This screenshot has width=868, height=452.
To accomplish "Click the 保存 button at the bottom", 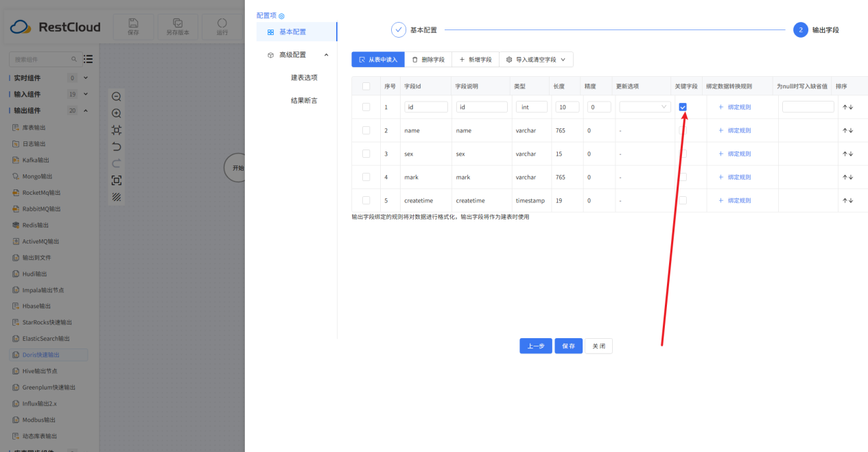I will point(568,346).
